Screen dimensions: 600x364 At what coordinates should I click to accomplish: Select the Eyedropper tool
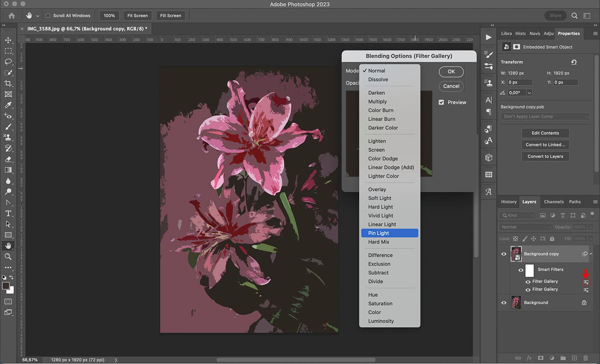tap(8, 105)
